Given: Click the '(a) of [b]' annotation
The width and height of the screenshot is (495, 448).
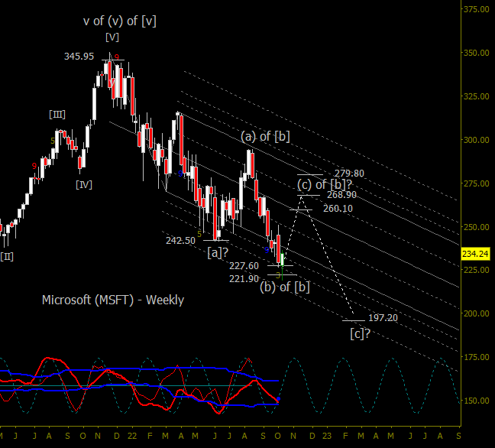Looking at the screenshot, I should [265, 137].
